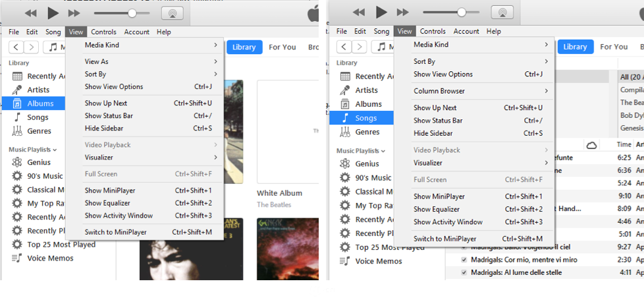Click The Beatles artist link under White Album
The image size is (644, 300).
274,204
